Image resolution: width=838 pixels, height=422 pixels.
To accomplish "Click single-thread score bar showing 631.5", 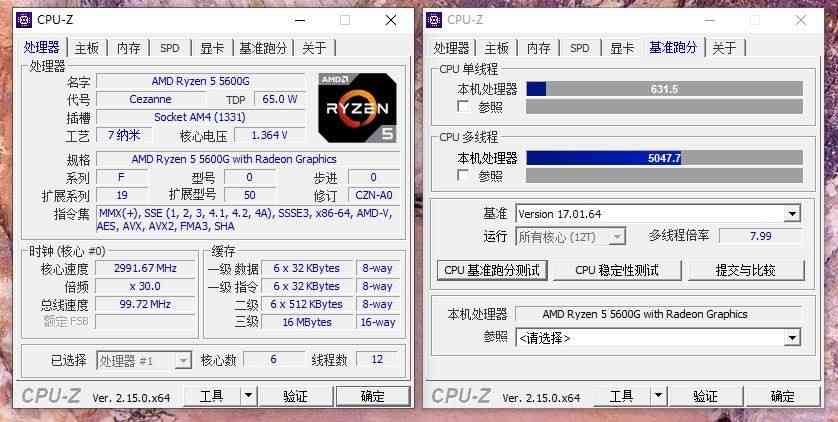I will pyautogui.click(x=664, y=89).
